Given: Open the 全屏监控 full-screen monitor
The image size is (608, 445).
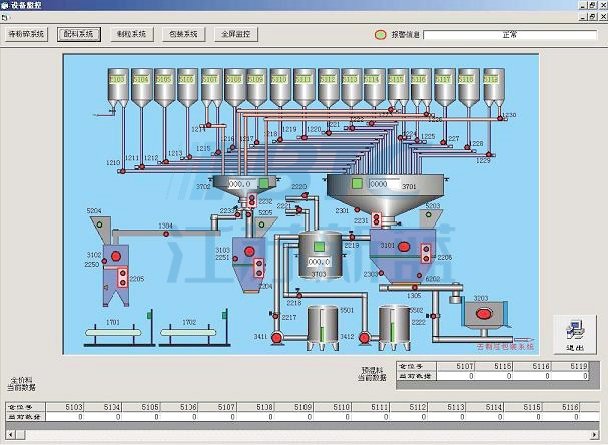Looking at the screenshot, I should point(236,34).
